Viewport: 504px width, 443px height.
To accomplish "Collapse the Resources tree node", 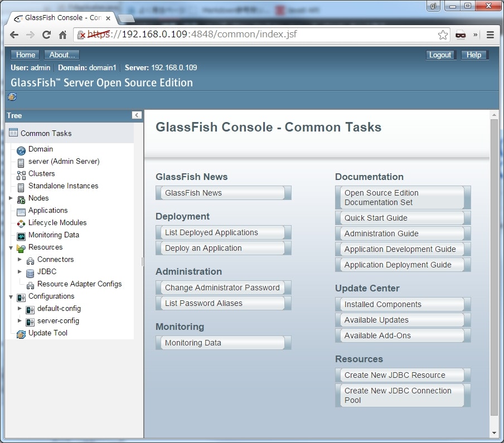I will pyautogui.click(x=11, y=247).
